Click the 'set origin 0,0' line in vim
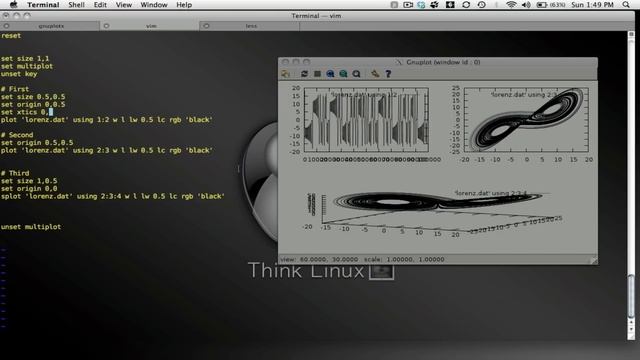 pos(29,189)
